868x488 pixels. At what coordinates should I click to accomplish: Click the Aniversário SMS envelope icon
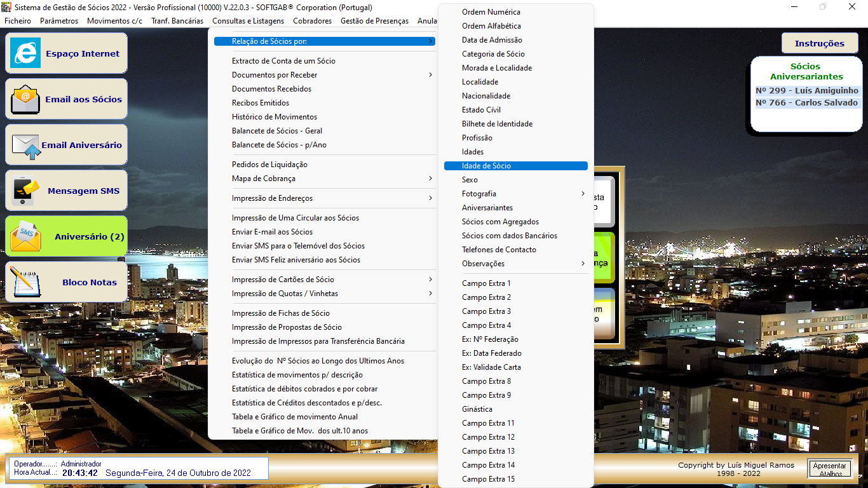pos(25,236)
